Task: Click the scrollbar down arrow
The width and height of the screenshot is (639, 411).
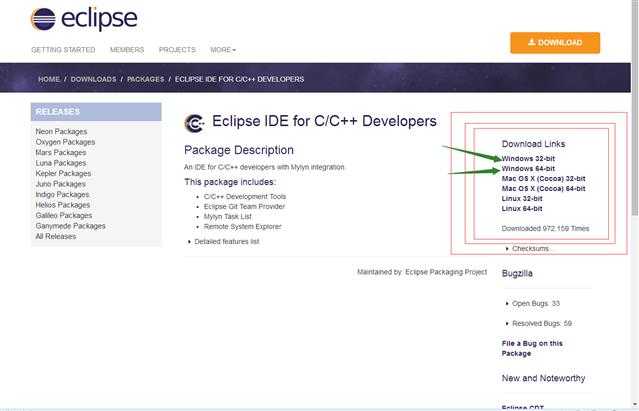Action: [x=635, y=405]
